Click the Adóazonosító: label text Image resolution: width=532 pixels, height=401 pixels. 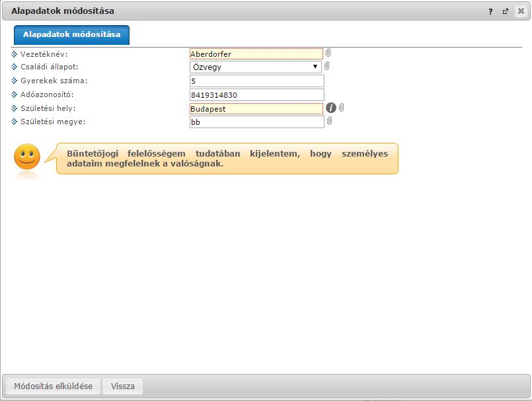tap(47, 94)
